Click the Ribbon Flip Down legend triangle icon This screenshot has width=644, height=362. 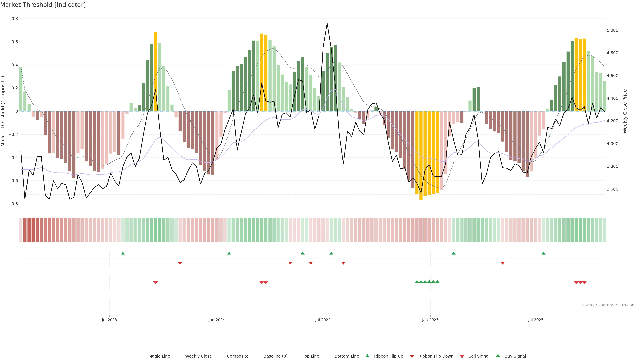[x=412, y=356]
